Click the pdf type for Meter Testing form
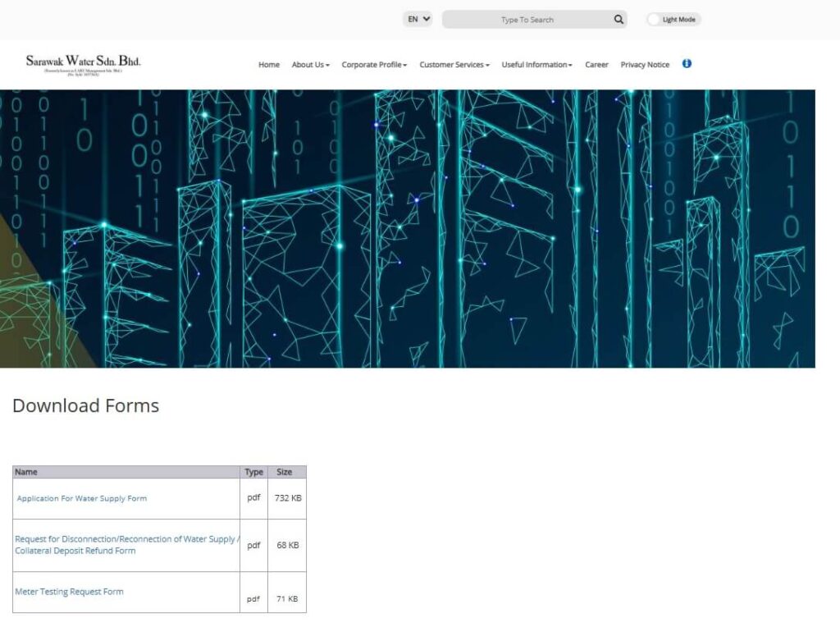This screenshot has width=840, height=641. point(253,598)
